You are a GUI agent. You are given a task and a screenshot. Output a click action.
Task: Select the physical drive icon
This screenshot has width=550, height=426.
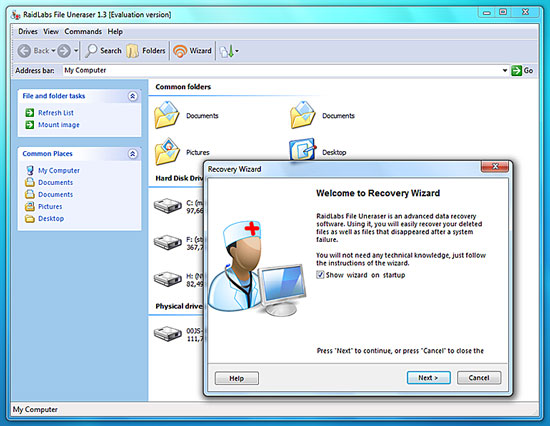tap(168, 334)
